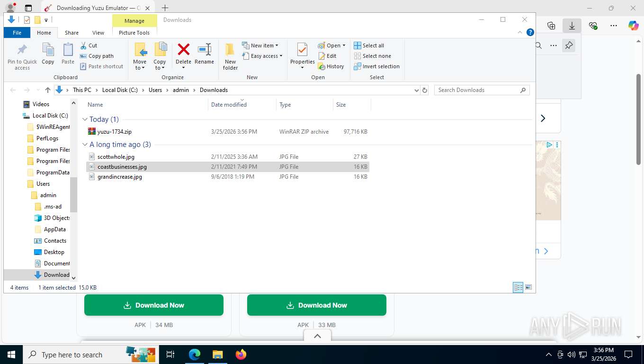Minimize the ribbon chevron
Viewport: 644px width, 364px height.
click(520, 32)
